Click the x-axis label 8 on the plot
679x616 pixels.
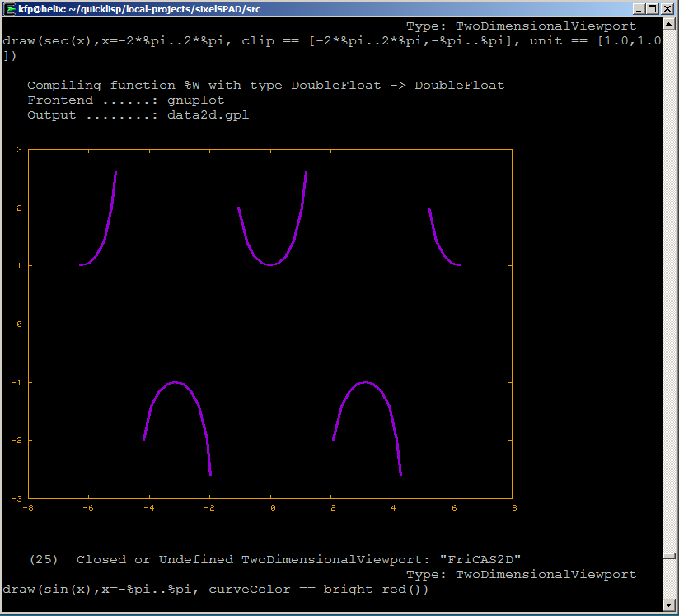513,508
